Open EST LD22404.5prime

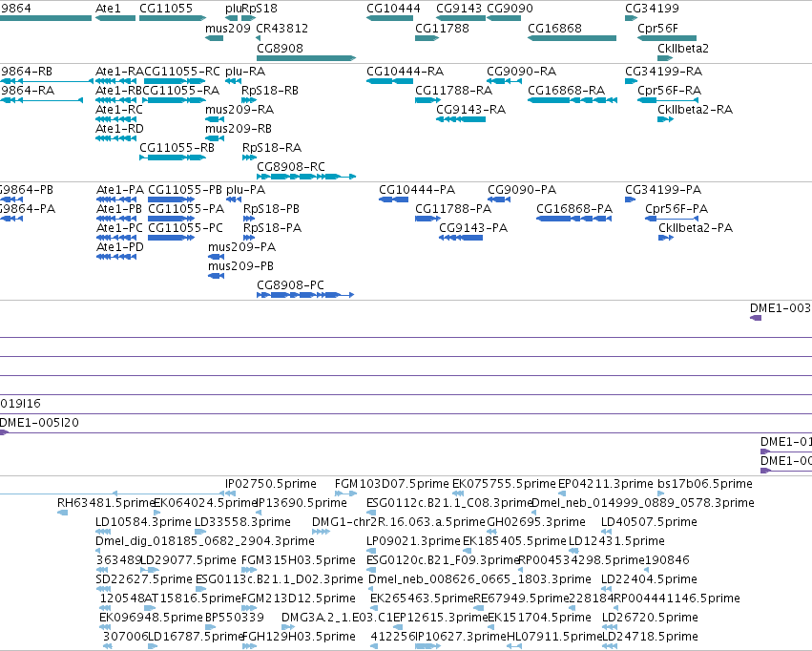649,579
